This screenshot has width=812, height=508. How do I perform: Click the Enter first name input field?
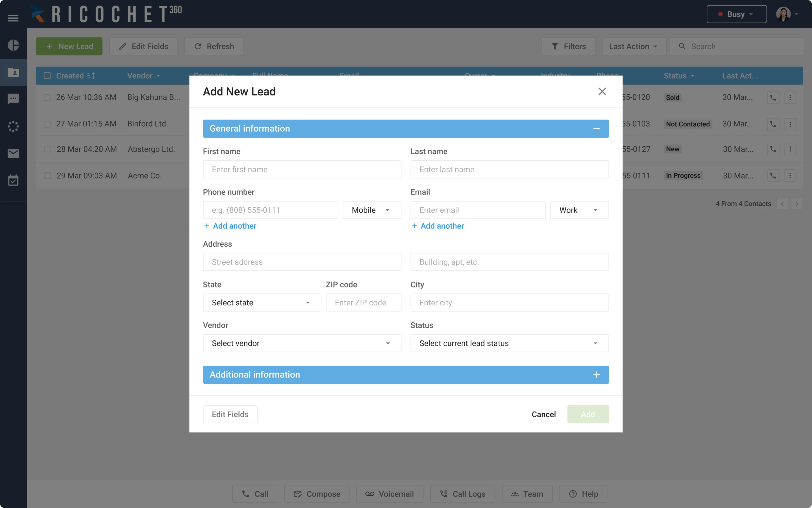tap(302, 169)
